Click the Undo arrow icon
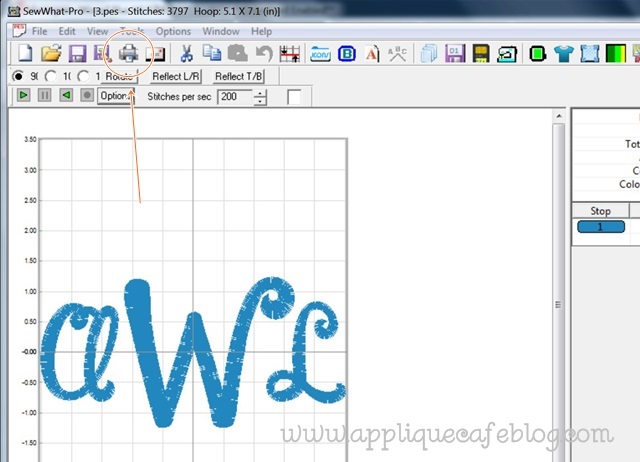Viewport: 640px width, 462px height. pyautogui.click(x=264, y=53)
